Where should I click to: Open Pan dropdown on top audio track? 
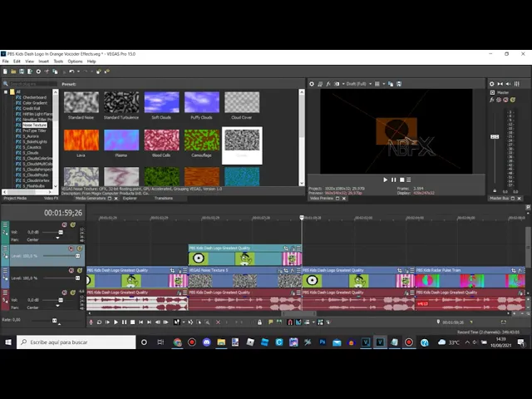(57, 239)
